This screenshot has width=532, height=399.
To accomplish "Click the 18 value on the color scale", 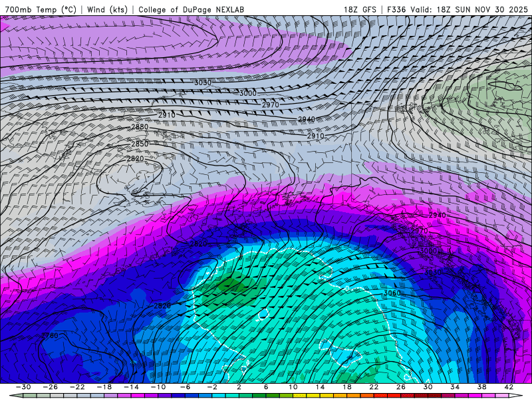I will pos(346,387).
